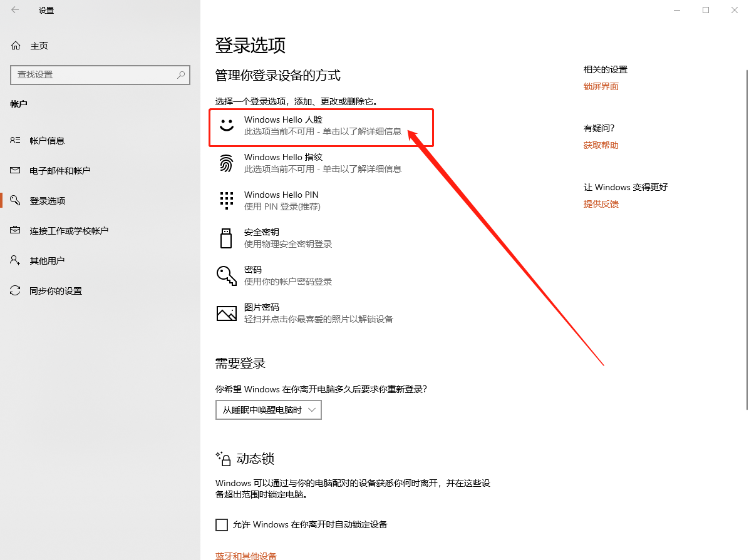Click the 提供反馈 link
The image size is (749, 560).
click(x=601, y=204)
